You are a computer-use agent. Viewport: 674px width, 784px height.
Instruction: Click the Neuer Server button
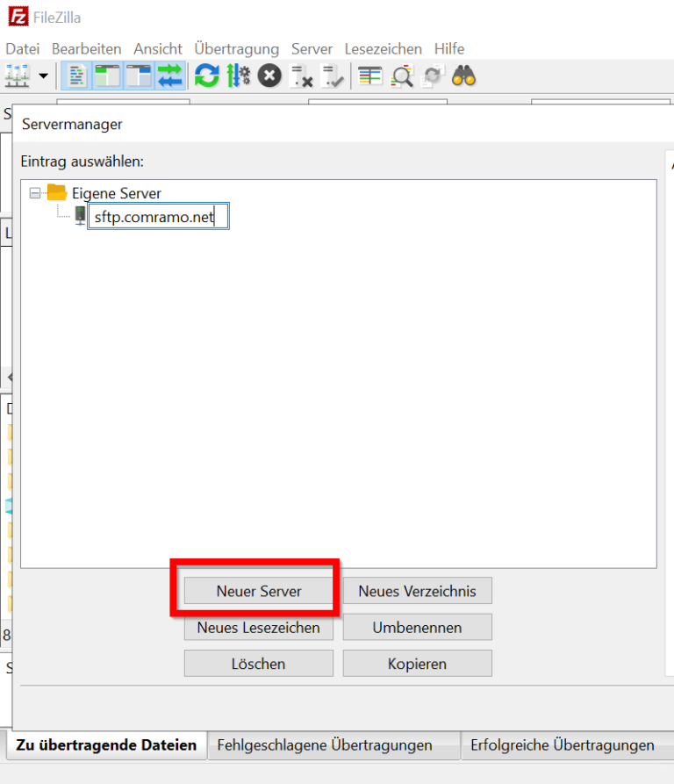click(x=259, y=591)
